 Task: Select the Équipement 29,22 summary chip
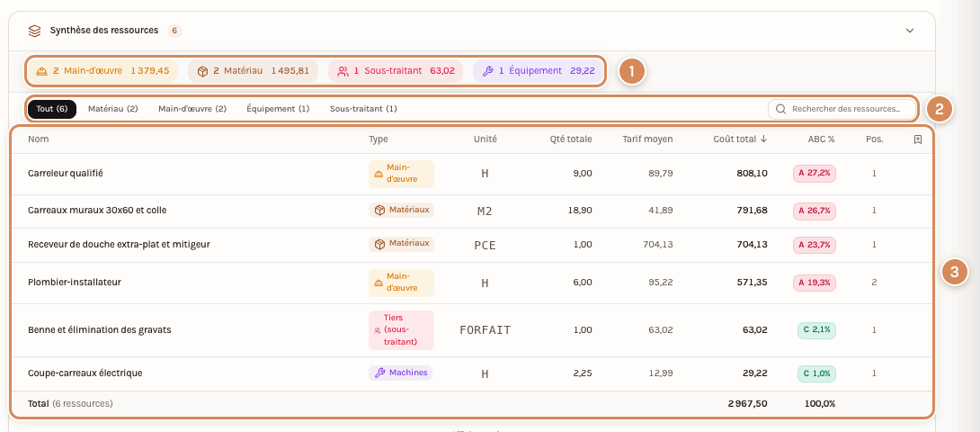point(539,71)
